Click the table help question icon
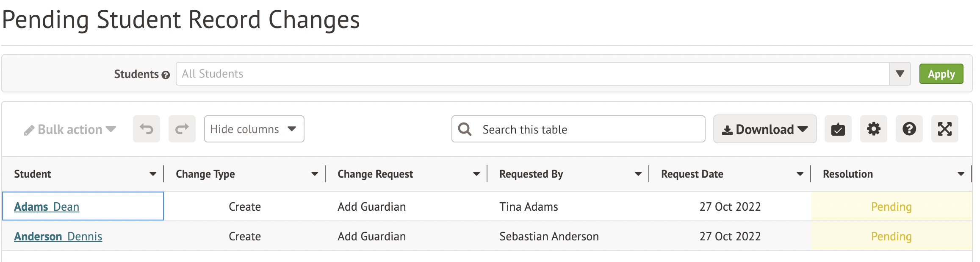 909,129
